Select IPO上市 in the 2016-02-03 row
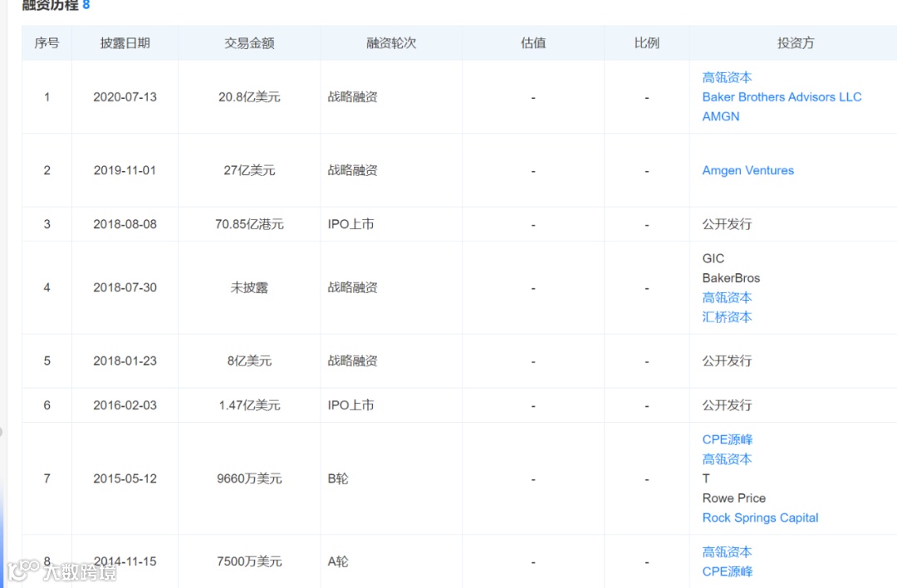This screenshot has width=897, height=588. click(350, 405)
